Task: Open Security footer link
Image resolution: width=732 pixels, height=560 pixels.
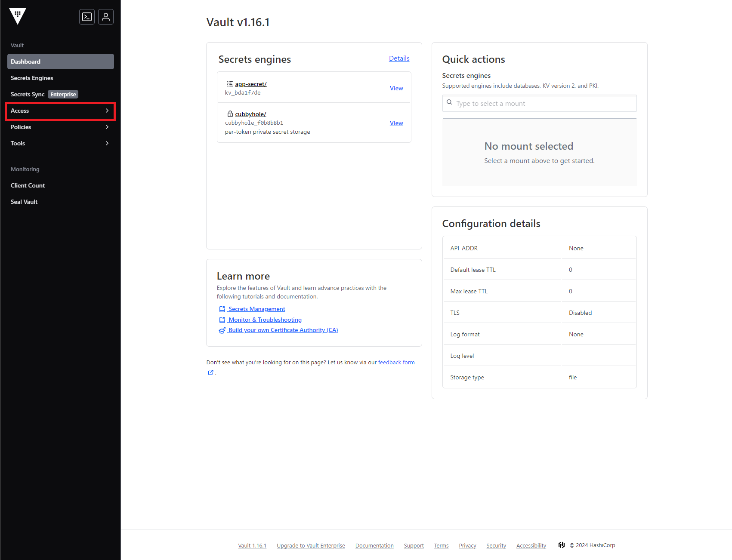Action: [496, 545]
